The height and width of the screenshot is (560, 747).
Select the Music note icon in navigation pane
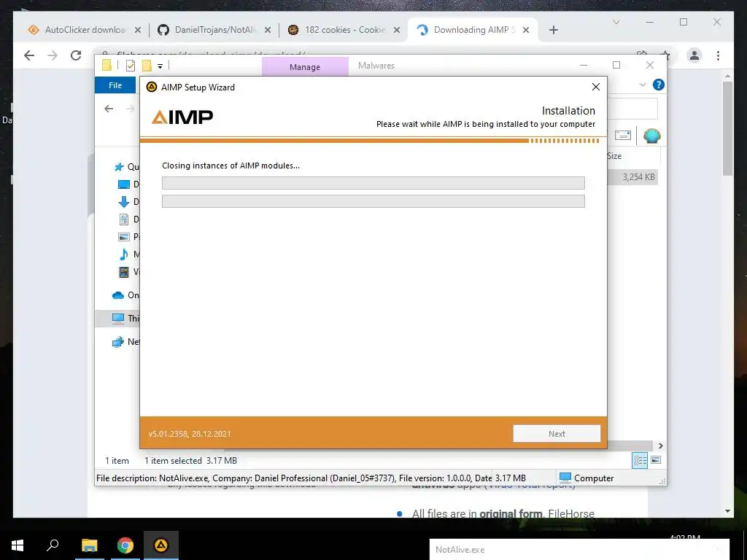coord(124,254)
